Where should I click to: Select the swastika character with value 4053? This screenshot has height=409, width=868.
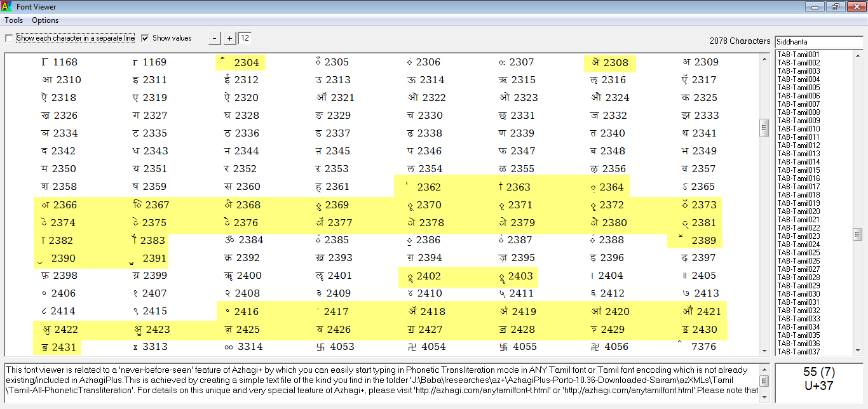click(335, 347)
